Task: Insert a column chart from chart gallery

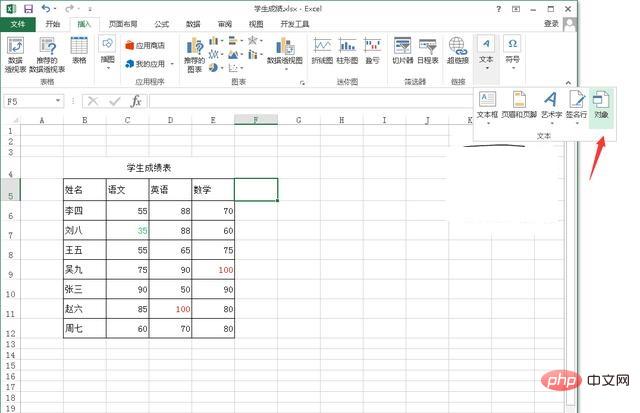Action: click(x=213, y=41)
